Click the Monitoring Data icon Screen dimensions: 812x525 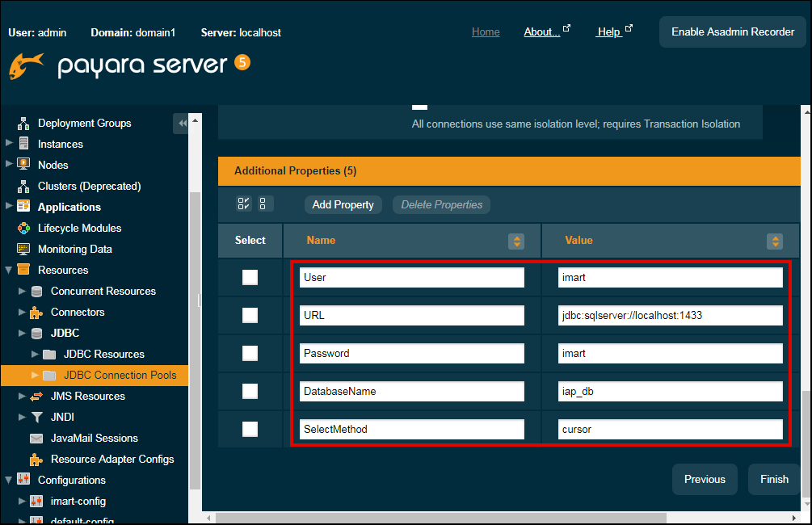(x=23, y=249)
